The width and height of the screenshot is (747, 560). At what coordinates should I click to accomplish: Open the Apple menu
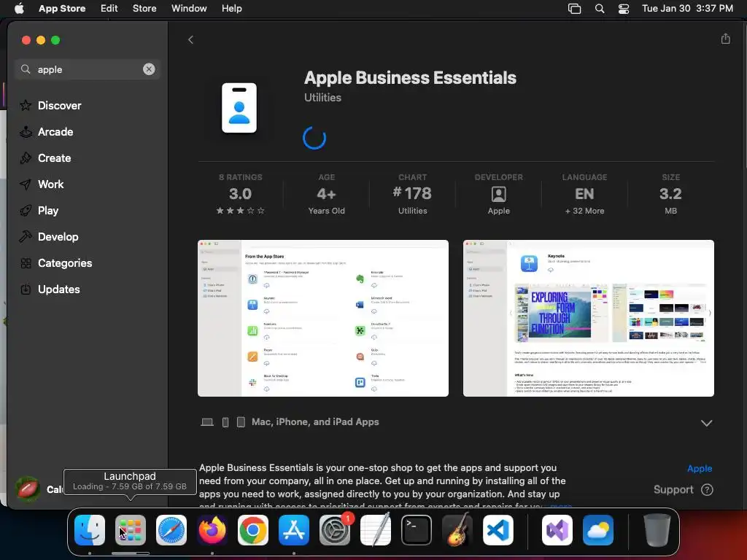click(19, 9)
